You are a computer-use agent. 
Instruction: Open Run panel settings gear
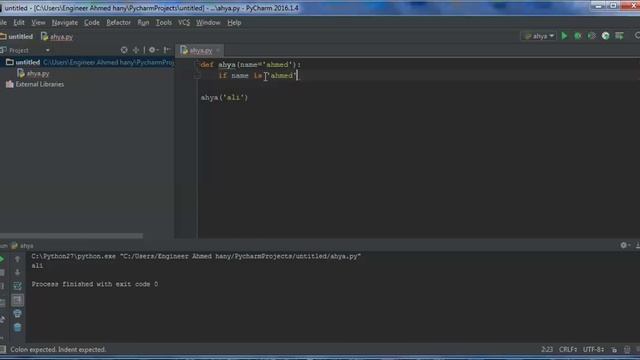point(624,245)
